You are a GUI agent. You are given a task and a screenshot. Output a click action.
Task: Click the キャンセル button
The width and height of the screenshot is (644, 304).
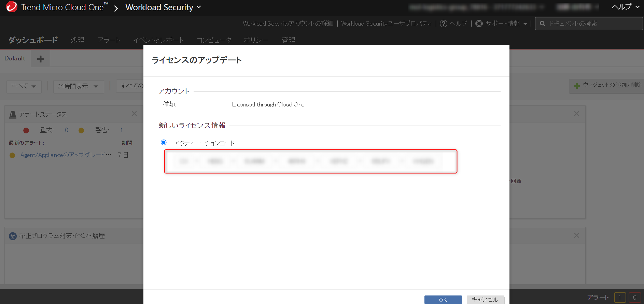(485, 300)
